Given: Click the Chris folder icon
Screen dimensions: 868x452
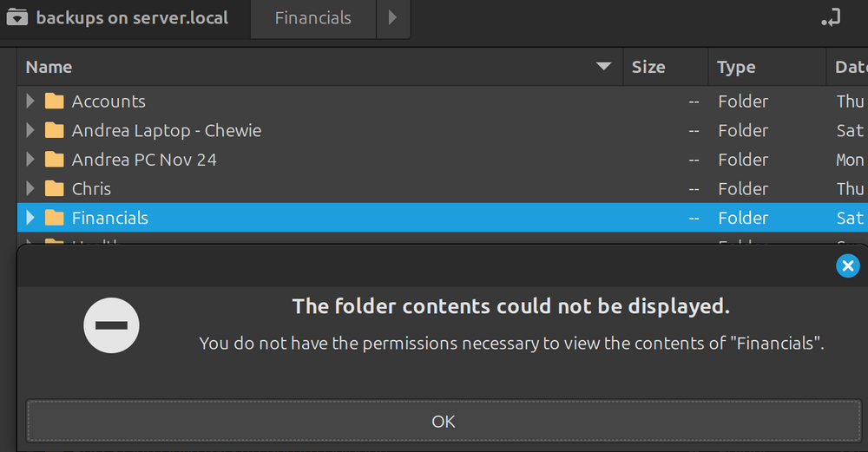Looking at the screenshot, I should 54,188.
